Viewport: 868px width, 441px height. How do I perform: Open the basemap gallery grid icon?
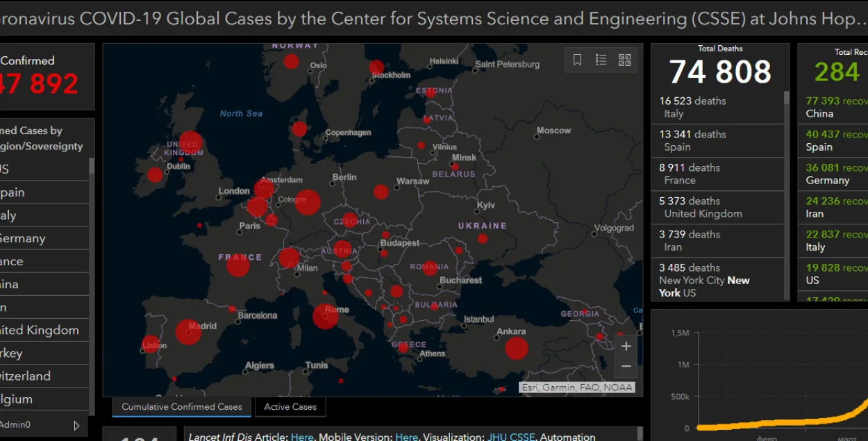[x=624, y=60]
